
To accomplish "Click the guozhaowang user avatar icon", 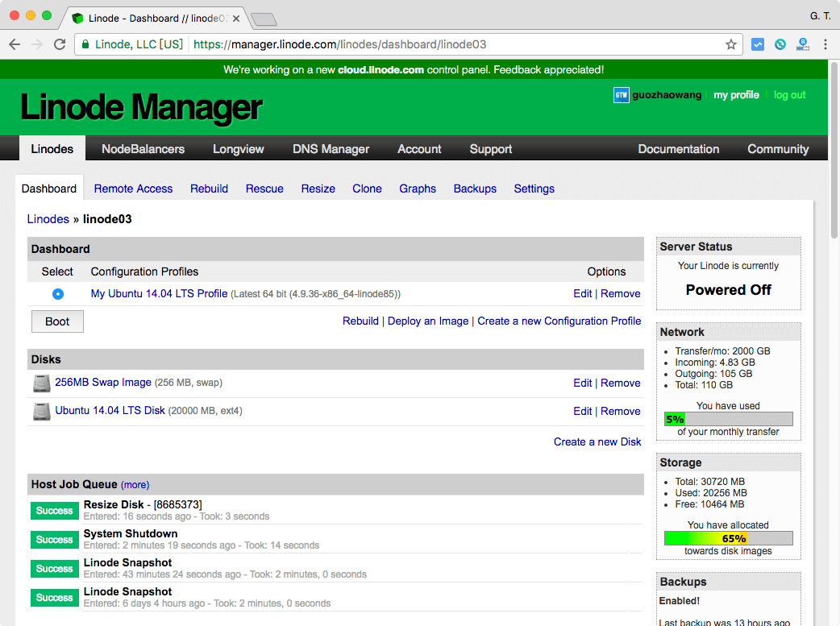I will 621,95.
